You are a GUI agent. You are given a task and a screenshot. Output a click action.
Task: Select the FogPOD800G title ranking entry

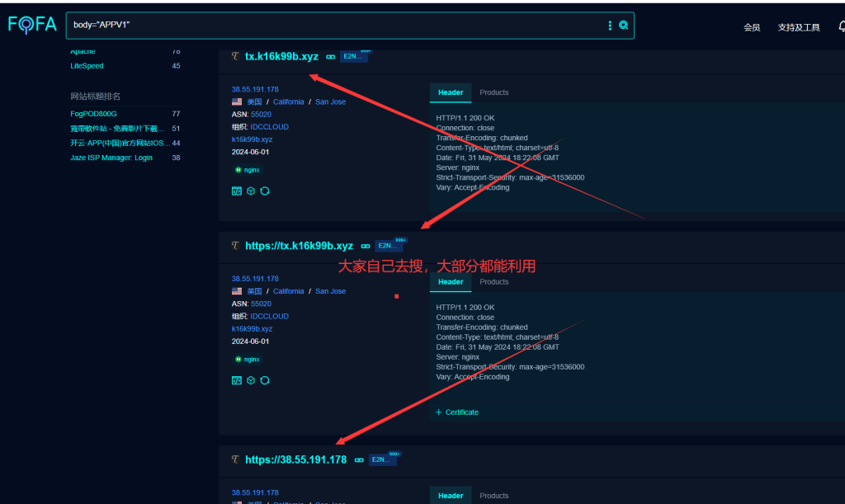tap(93, 114)
